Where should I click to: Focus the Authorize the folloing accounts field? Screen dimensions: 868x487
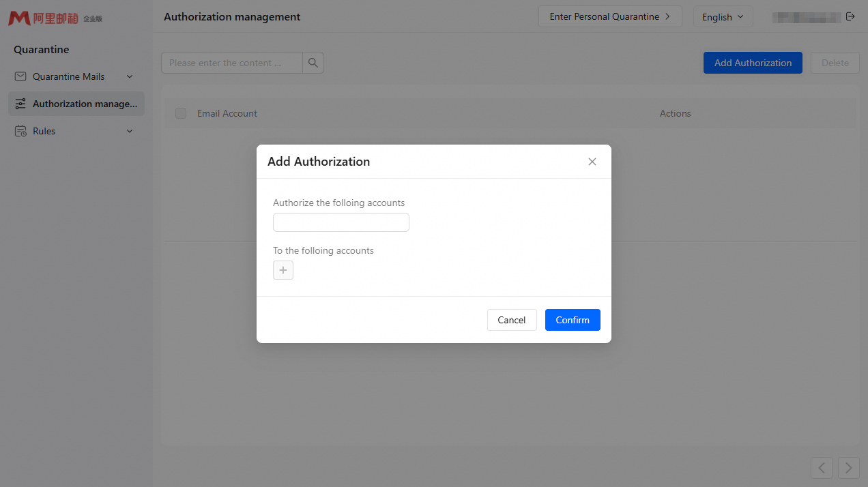click(x=341, y=222)
